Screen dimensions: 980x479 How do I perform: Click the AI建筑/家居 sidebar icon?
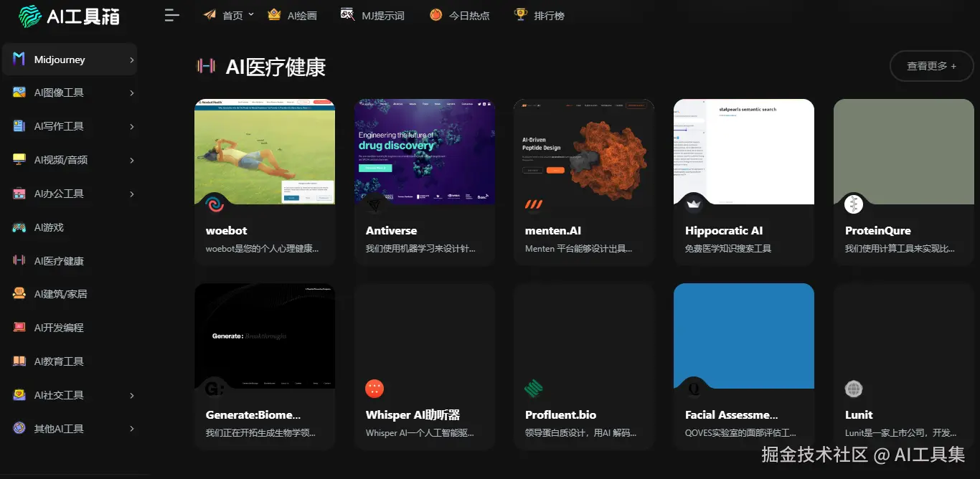(19, 294)
